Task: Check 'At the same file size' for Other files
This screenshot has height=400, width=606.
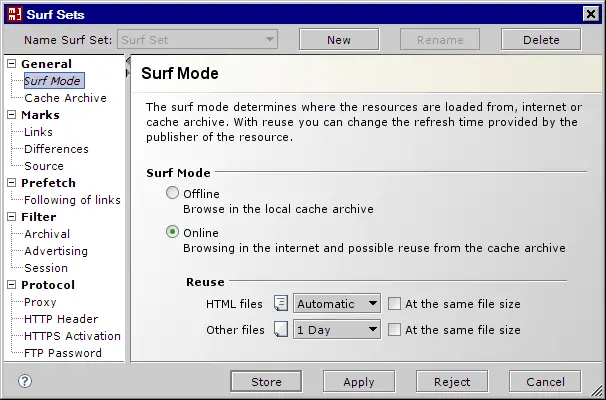Action: click(394, 330)
